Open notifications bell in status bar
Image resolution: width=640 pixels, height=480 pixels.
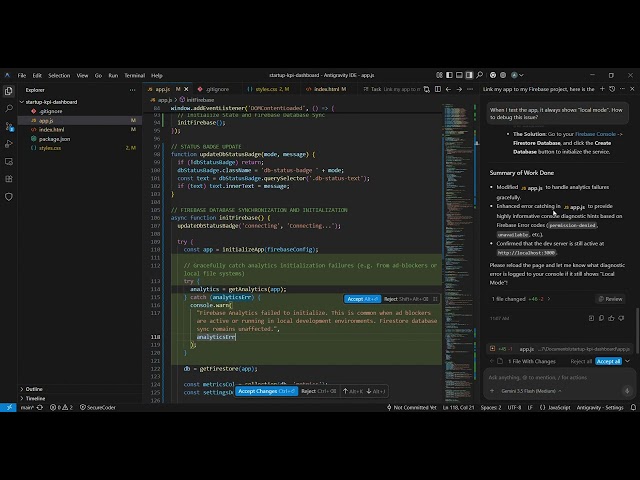click(x=633, y=407)
